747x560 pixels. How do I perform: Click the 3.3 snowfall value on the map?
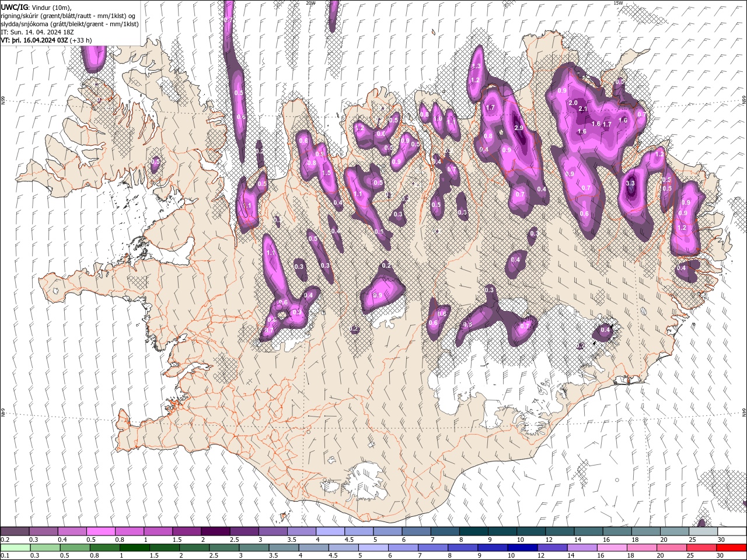click(630, 183)
